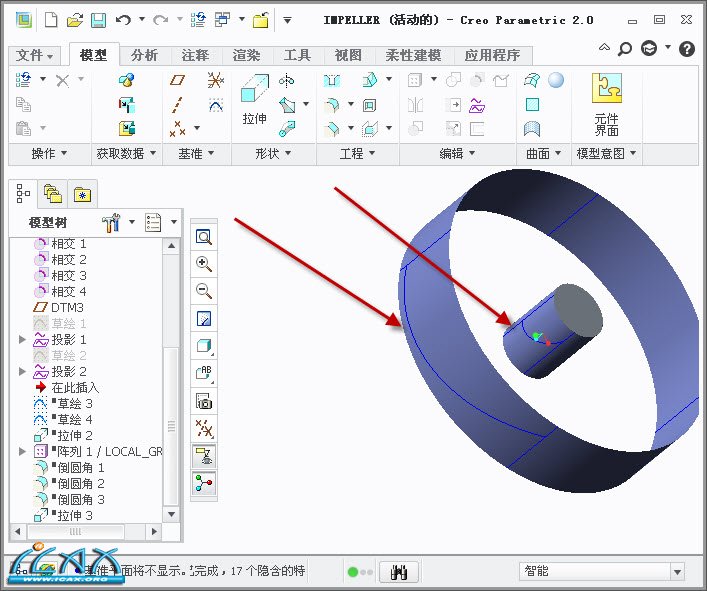Open the windows switch icon in quick access toolbar
This screenshot has width=707, height=591.
click(222, 20)
